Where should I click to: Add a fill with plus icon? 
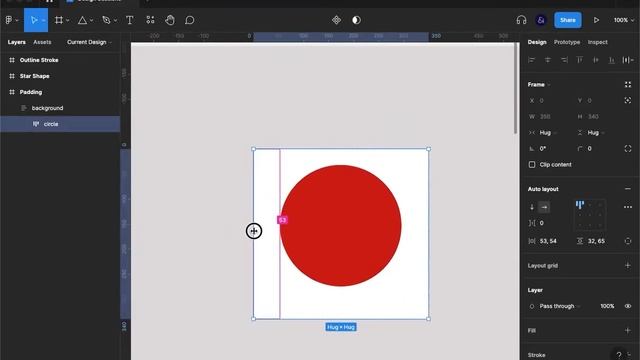628,331
